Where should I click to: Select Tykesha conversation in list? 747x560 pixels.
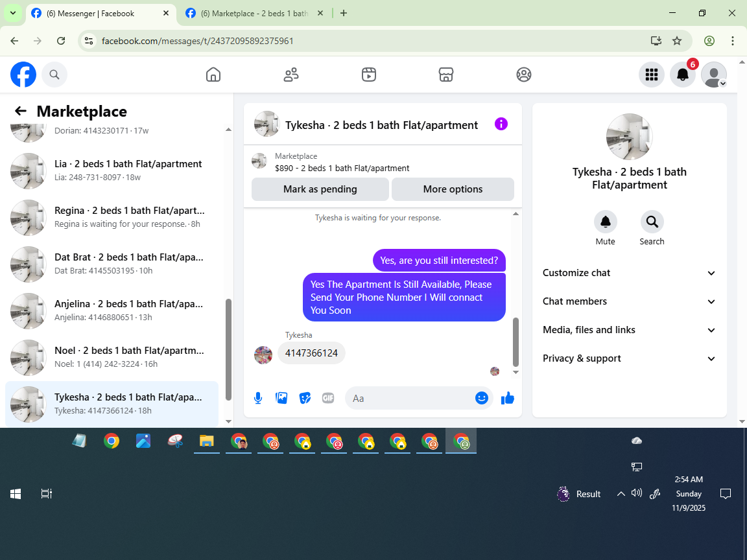(x=112, y=404)
